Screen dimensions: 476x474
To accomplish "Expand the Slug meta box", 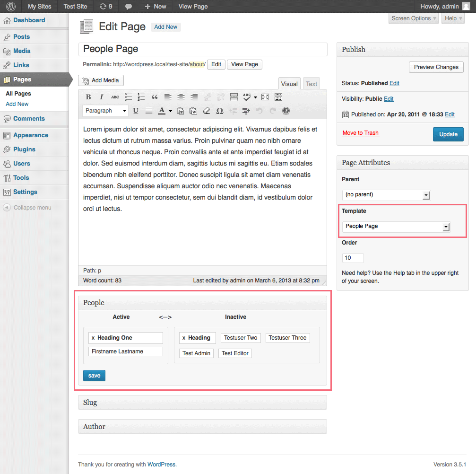I will [x=202, y=402].
